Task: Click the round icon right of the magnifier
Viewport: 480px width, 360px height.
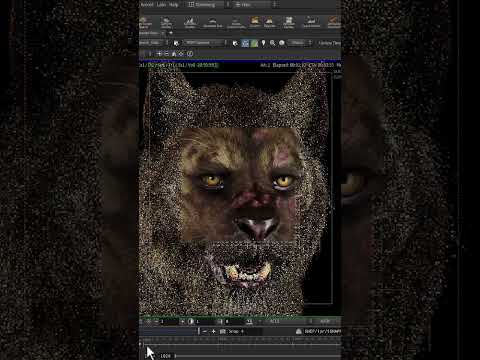Action: (282, 43)
